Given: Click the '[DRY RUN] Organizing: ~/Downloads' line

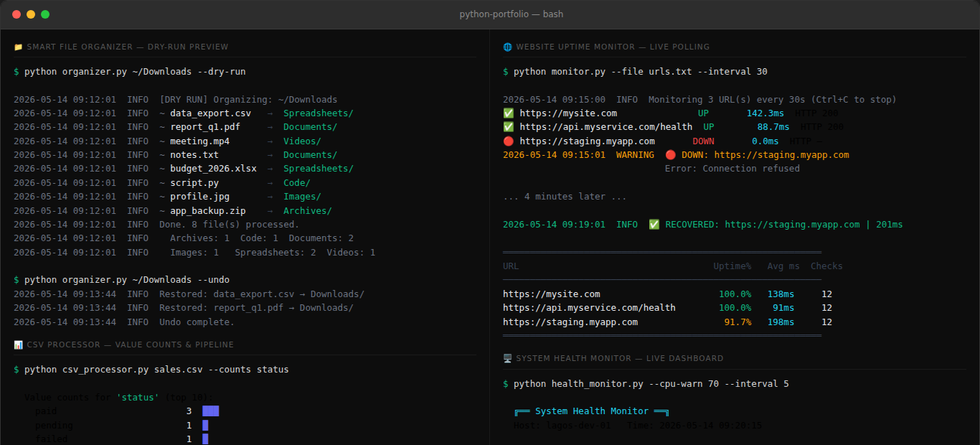Looking at the screenshot, I should tap(248, 100).
